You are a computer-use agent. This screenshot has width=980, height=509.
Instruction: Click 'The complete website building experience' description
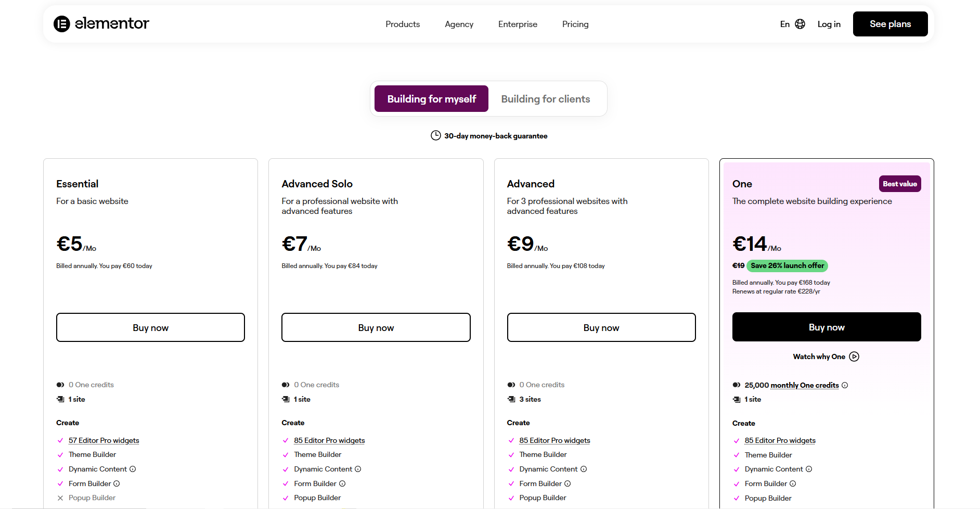click(812, 201)
